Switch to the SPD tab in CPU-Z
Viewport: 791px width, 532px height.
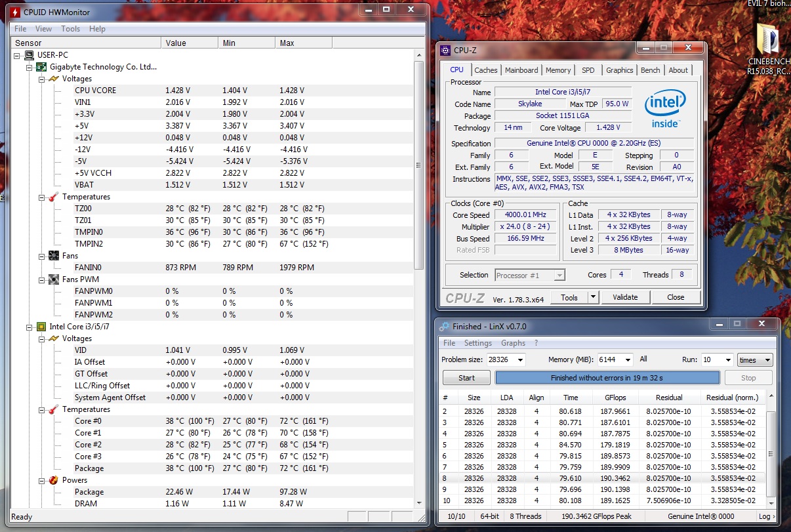tap(588, 70)
